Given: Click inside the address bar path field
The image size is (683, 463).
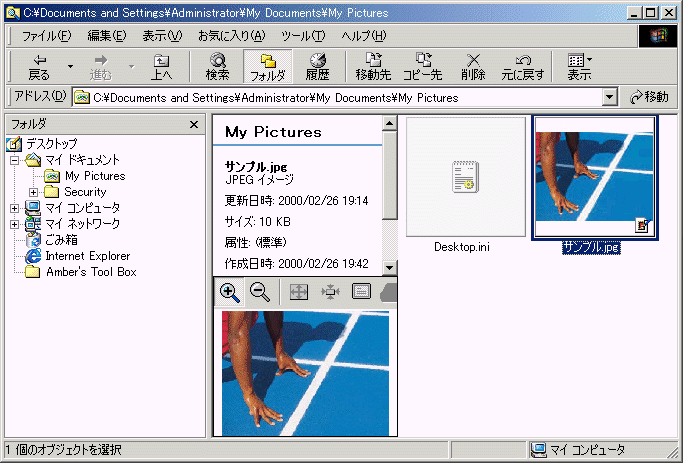Looking at the screenshot, I should [338, 98].
